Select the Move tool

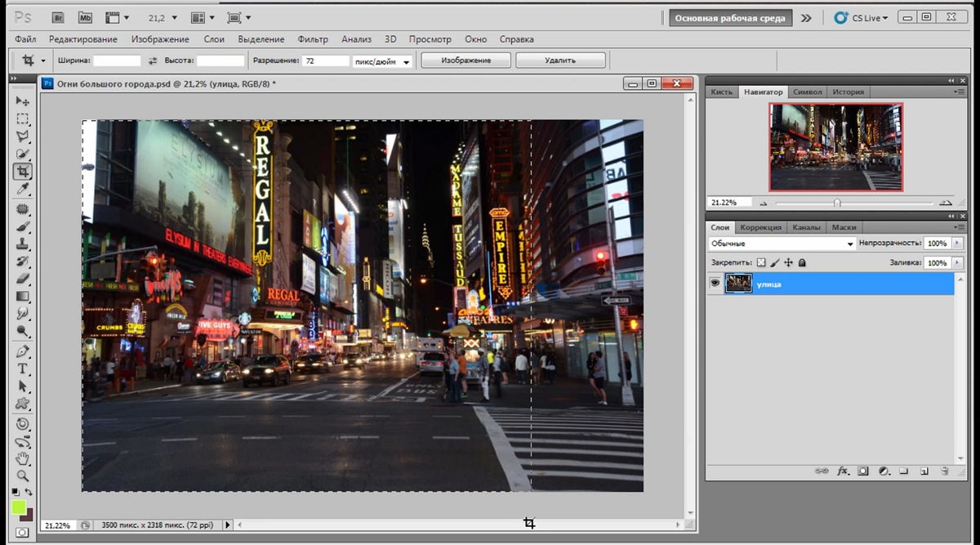pos(23,101)
